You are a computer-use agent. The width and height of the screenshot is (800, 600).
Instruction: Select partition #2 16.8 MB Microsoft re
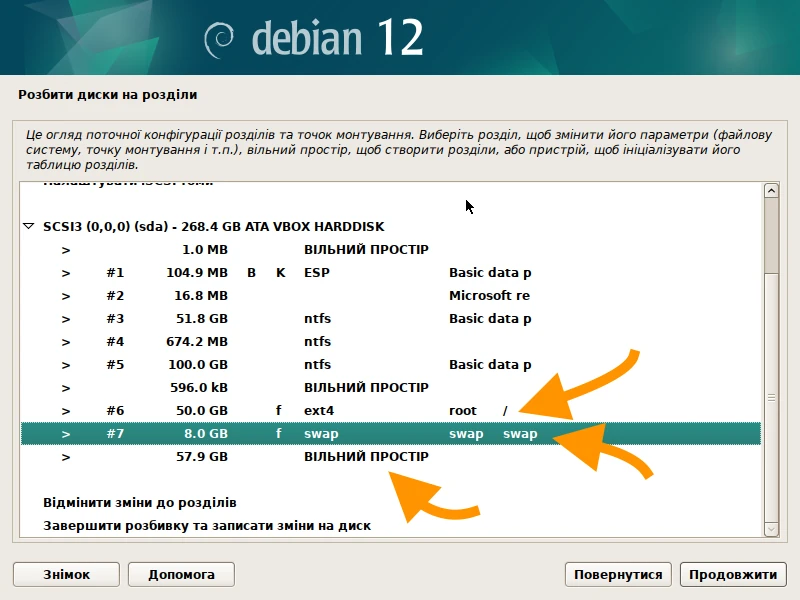pyautogui.click(x=391, y=295)
